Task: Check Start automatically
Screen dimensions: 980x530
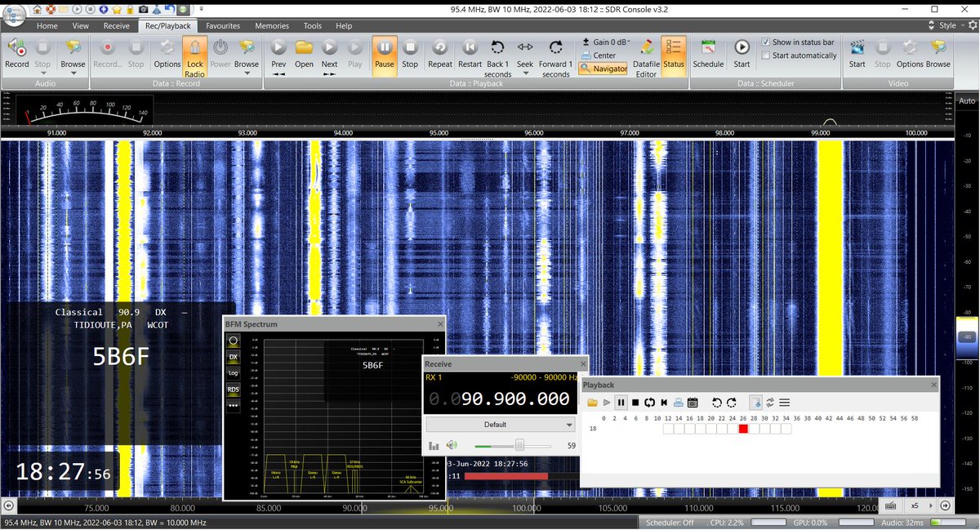Action: [765, 56]
